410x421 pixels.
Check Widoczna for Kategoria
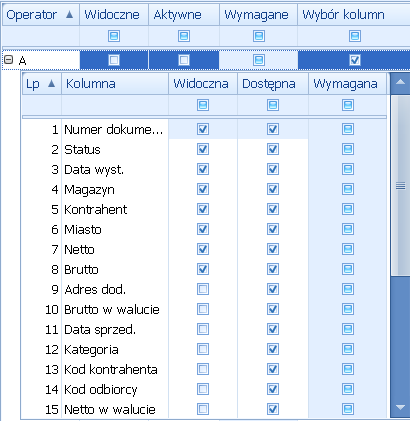point(203,349)
